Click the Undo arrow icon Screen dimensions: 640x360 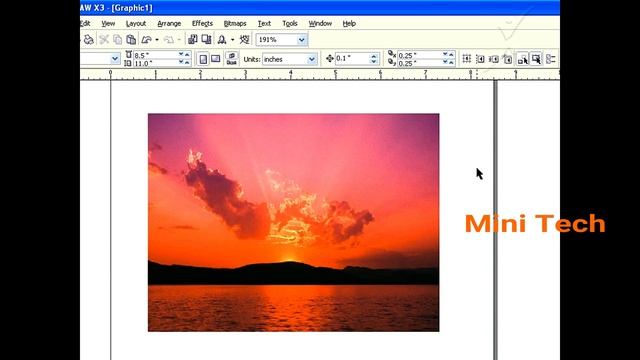click(x=146, y=40)
